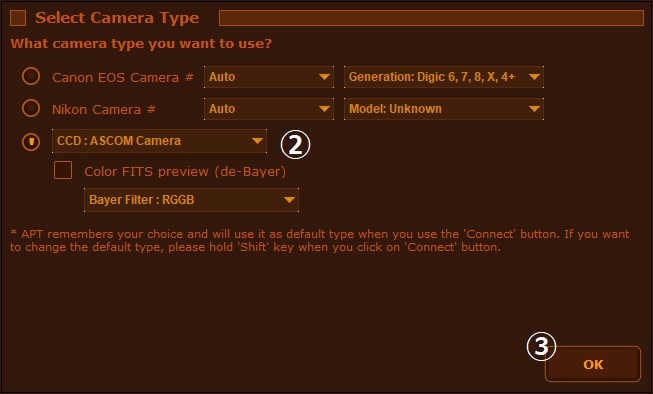Open the Canon camera number Auto dropdown
The height and width of the screenshot is (394, 653).
pos(269,77)
